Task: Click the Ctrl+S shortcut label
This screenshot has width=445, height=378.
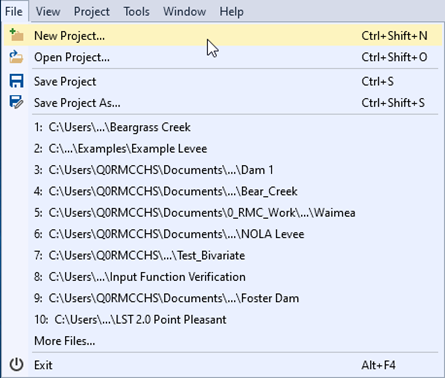Action: click(x=378, y=82)
